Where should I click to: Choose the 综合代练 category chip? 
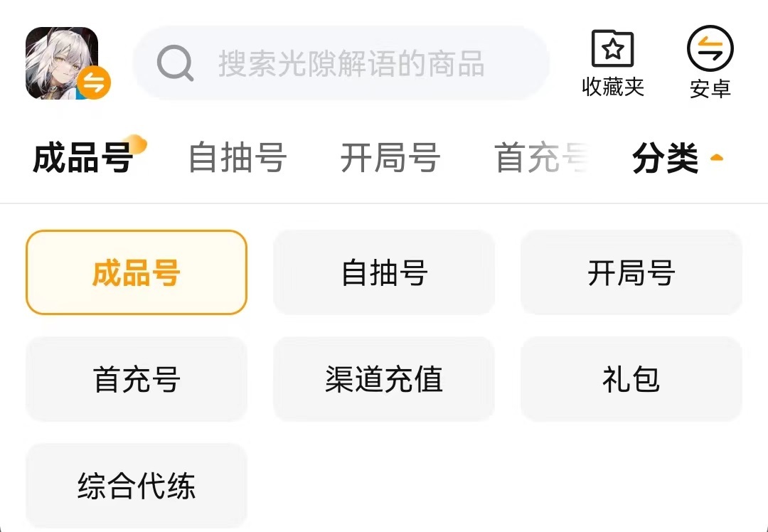(137, 486)
